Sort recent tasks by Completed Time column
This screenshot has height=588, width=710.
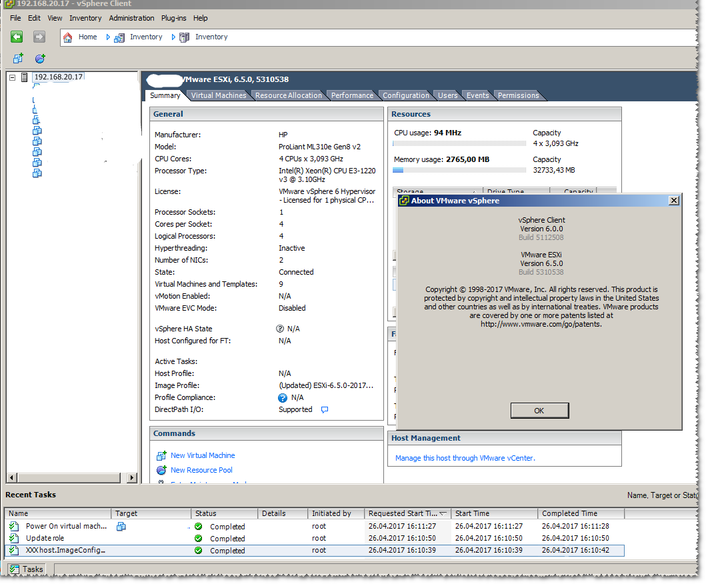tap(581, 514)
